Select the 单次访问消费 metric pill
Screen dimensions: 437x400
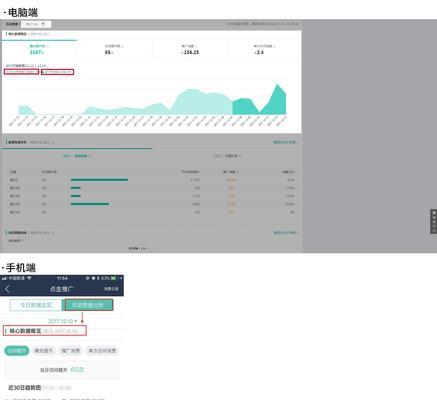point(102,351)
